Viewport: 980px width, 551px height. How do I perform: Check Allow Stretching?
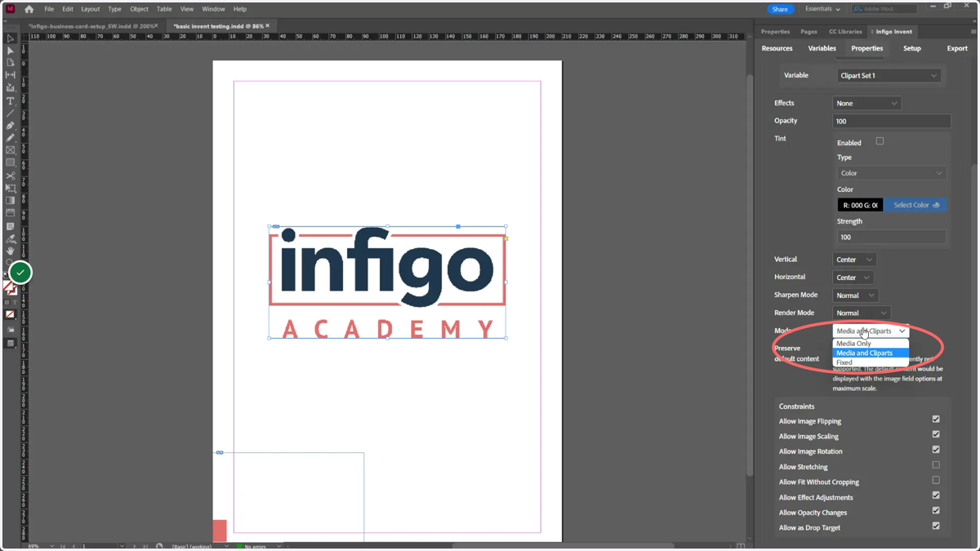936,465
